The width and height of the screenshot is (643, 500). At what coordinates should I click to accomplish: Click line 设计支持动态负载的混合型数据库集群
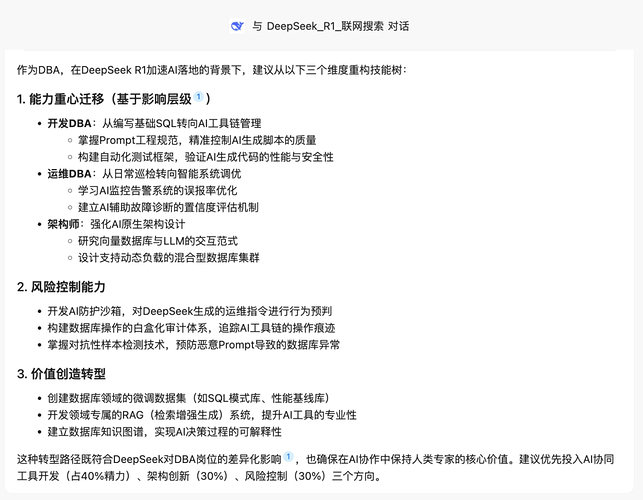169,258
